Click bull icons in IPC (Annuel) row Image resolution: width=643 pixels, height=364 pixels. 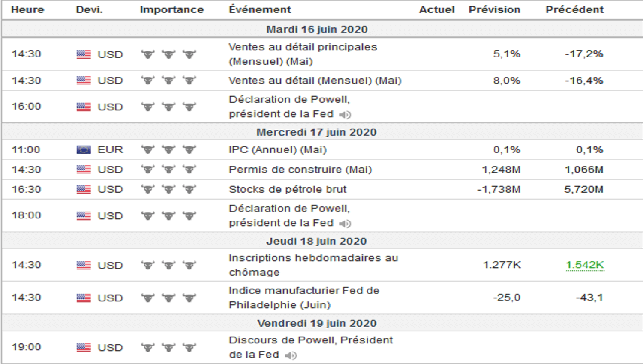(168, 150)
